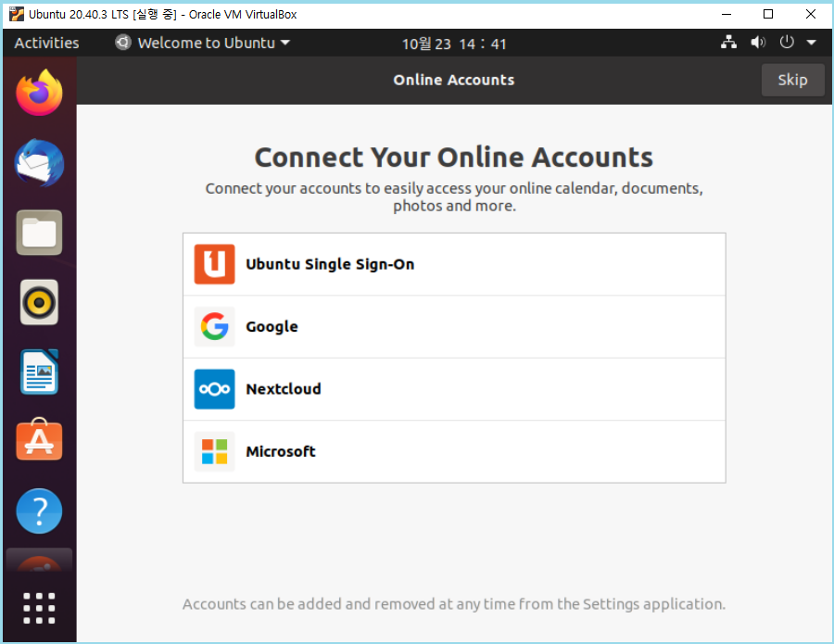Screen dimensions: 834x644
Task: Choose Google account option
Action: tap(454, 326)
